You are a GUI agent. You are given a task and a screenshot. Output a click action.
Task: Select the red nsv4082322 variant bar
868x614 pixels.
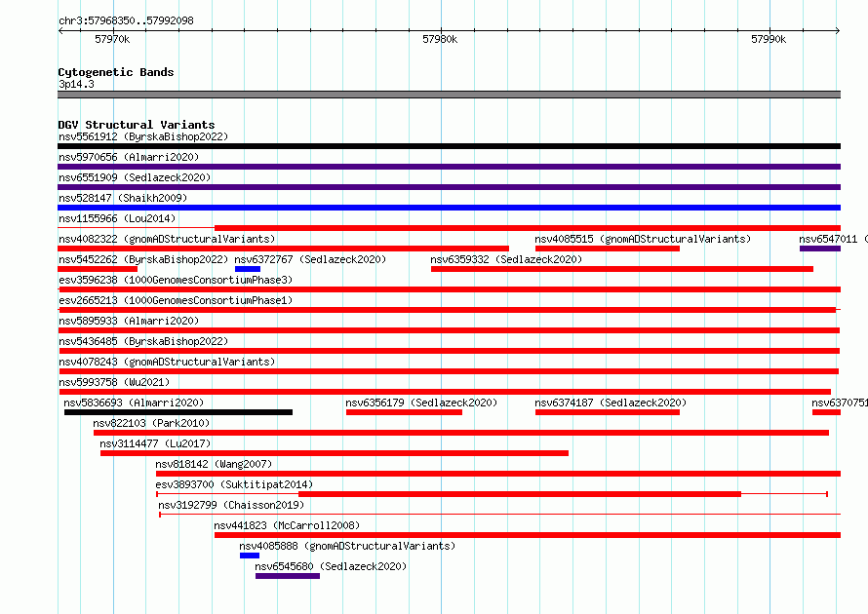(x=284, y=249)
